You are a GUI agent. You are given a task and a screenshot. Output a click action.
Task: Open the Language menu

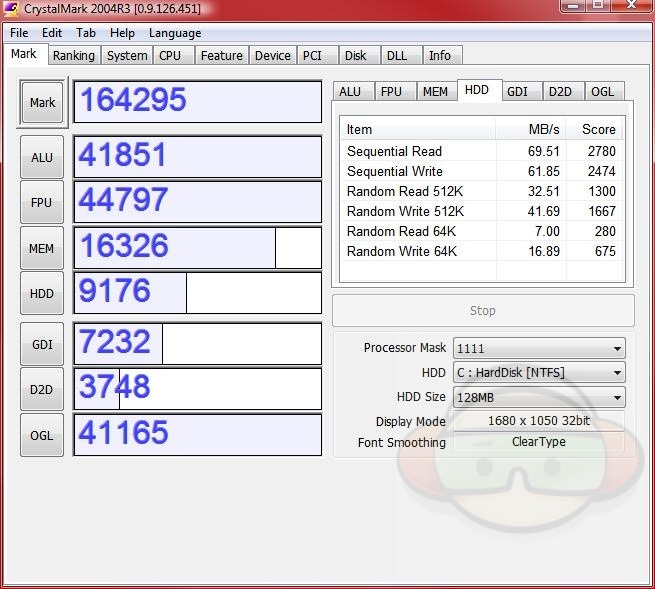click(x=175, y=33)
